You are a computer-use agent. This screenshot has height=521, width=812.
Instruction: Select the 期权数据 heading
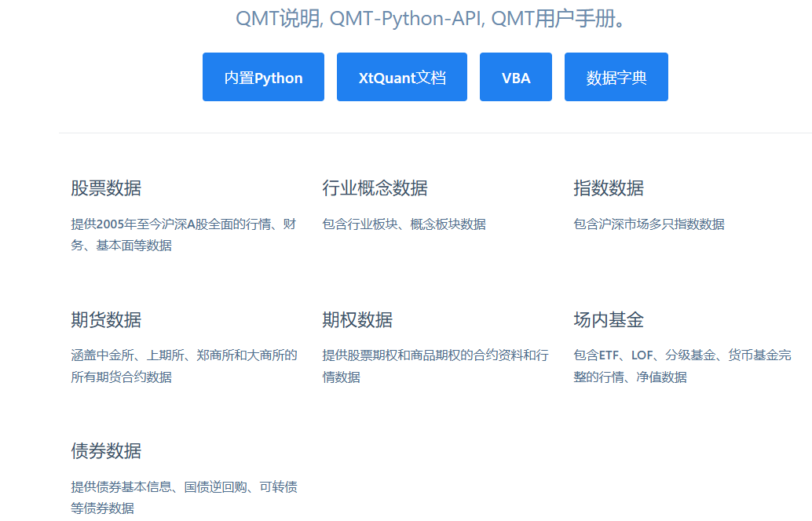(x=357, y=319)
